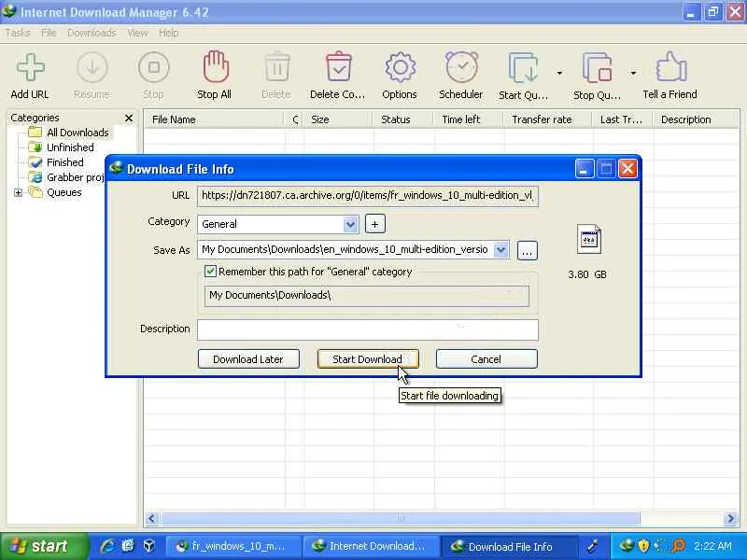Click the File Name column header
Image resolution: width=747 pixels, height=560 pixels.
215,119
